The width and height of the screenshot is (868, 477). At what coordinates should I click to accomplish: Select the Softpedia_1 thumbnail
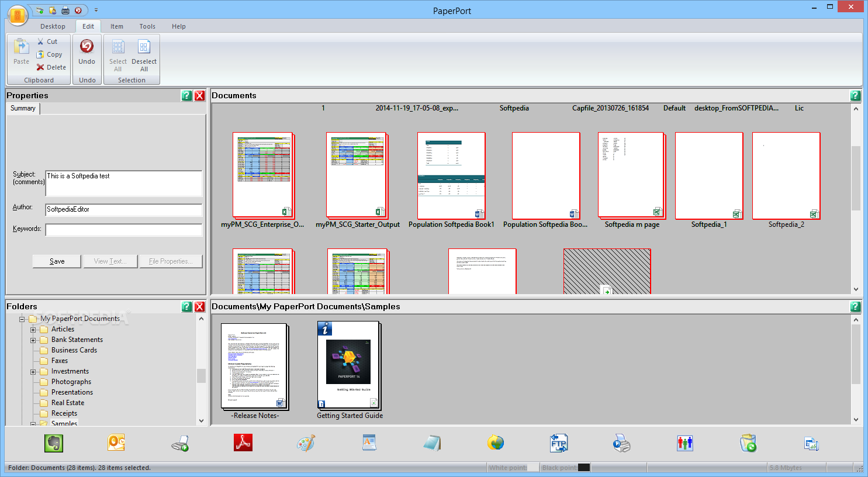coord(709,175)
